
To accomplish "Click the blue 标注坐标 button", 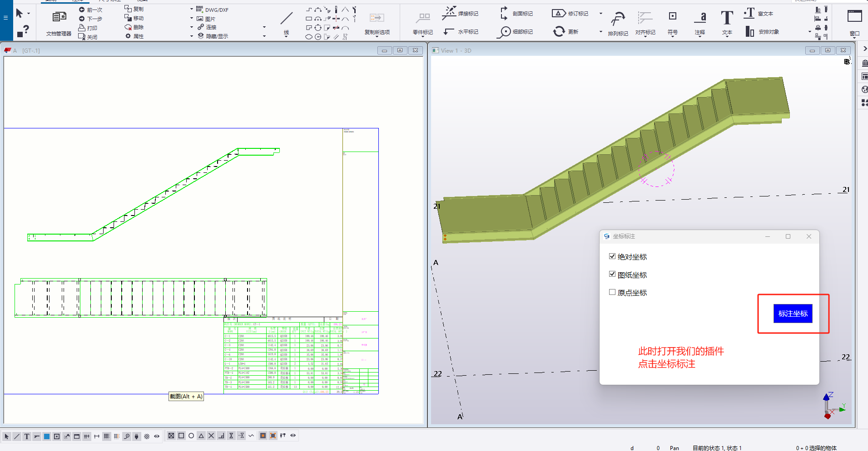I will [793, 314].
